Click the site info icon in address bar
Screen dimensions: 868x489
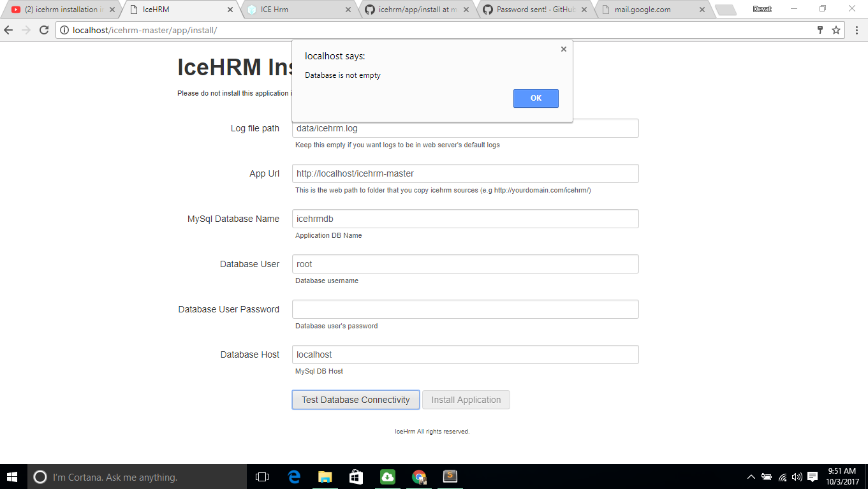click(x=65, y=30)
